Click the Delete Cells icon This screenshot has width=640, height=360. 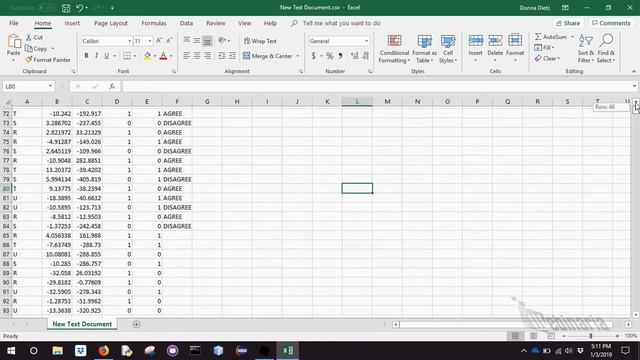tap(495, 41)
